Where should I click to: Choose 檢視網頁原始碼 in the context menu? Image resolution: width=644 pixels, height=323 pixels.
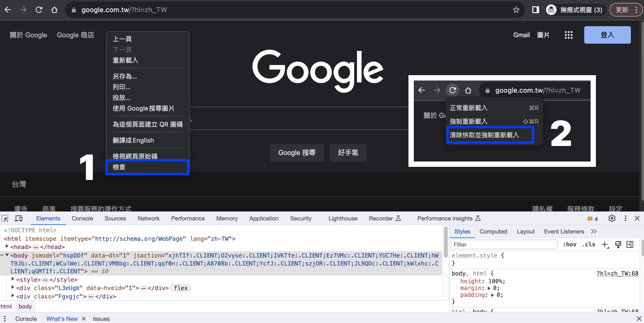coord(148,156)
